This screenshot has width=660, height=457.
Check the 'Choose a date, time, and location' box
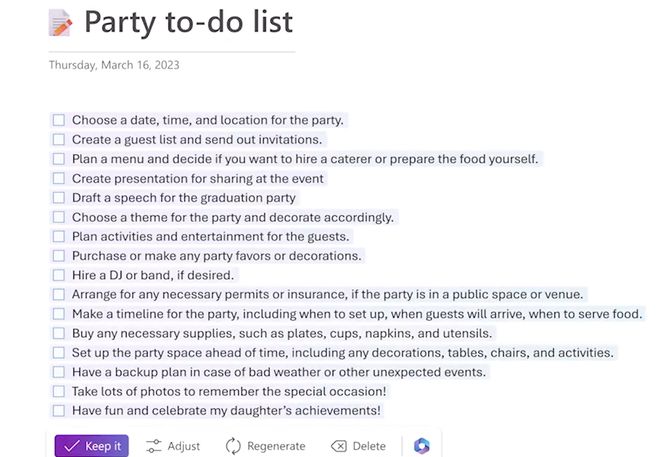(59, 120)
